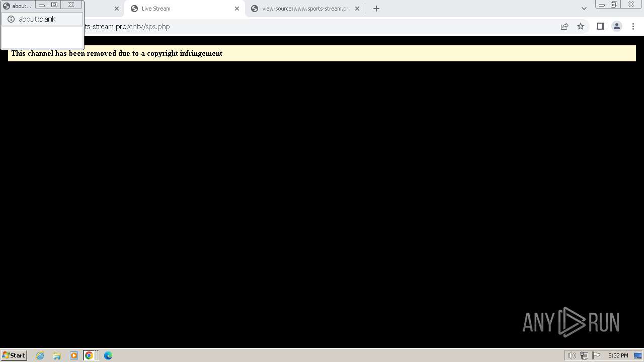Toggle the browser side panel
This screenshot has width=644, height=362.
point(600,27)
